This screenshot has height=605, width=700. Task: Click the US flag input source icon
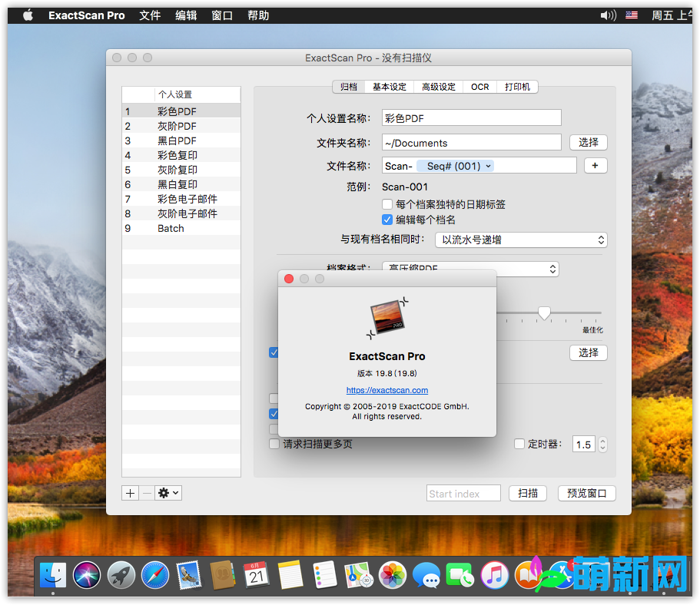[632, 15]
